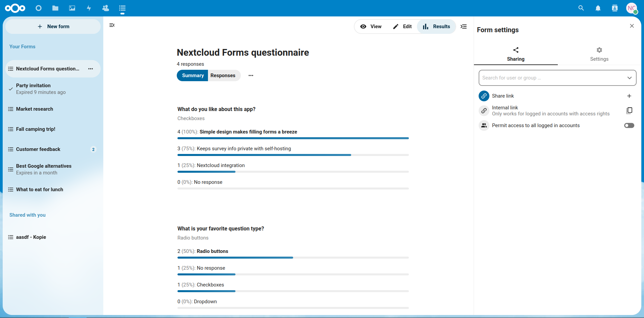644x318 pixels.
Task: Click question 'What do you like about this app?'
Action: [x=216, y=109]
